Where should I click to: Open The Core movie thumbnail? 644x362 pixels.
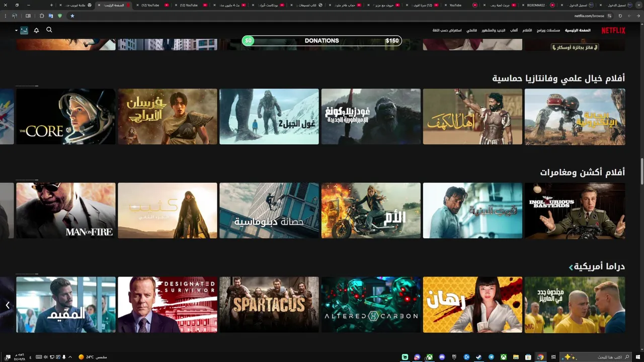point(66,117)
